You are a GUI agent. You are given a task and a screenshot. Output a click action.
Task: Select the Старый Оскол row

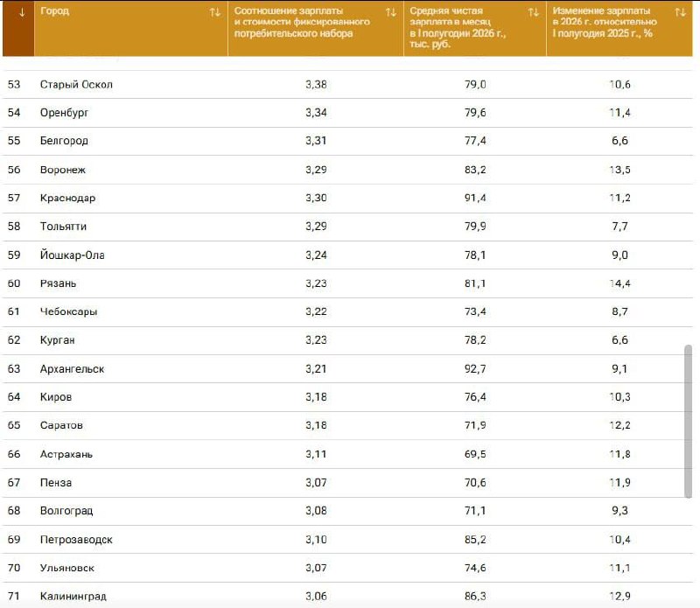347,84
